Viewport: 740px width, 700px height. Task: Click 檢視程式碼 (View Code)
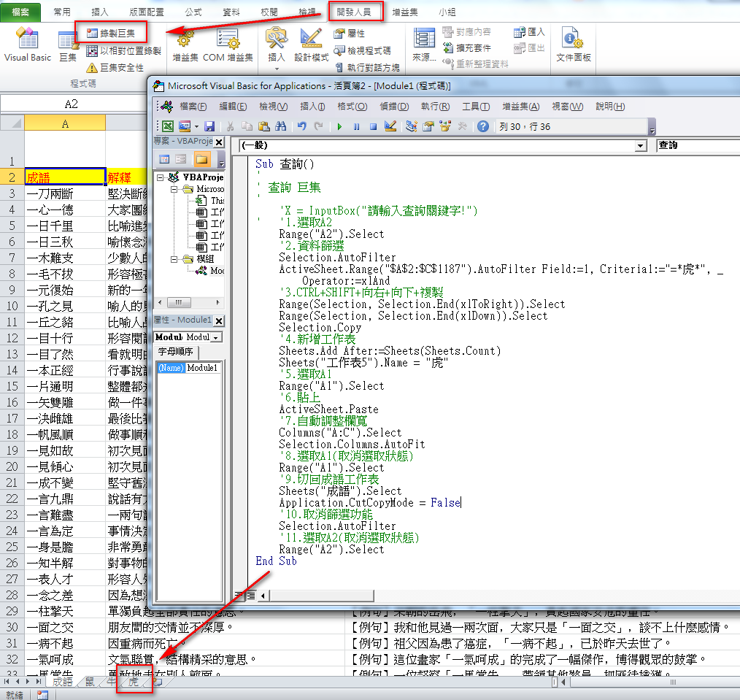click(x=362, y=50)
